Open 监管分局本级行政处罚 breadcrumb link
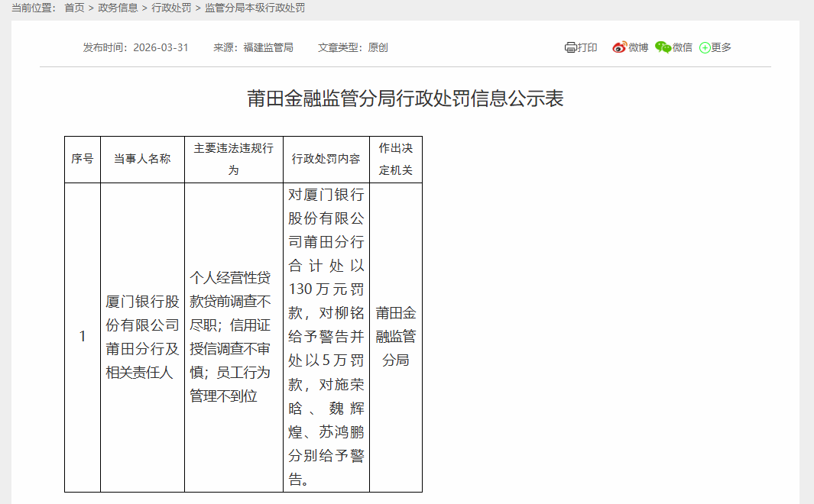The width and height of the screenshot is (814, 504). coord(255,8)
